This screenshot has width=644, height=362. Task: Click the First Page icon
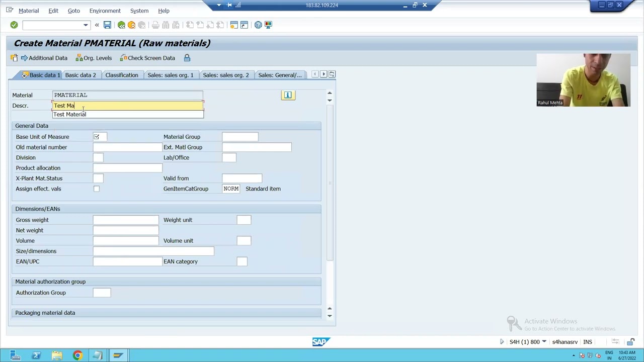coord(190,25)
